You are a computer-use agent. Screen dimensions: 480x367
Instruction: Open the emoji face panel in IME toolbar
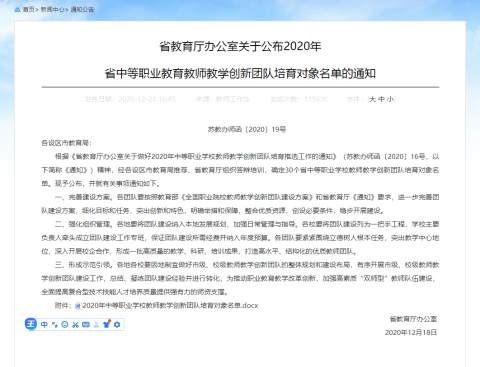(x=65, y=324)
